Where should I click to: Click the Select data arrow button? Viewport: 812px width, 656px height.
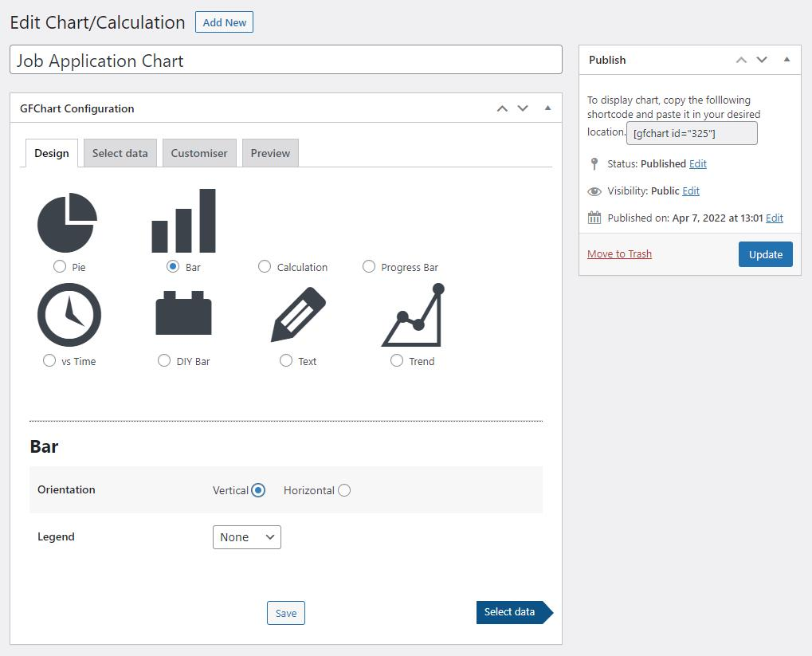[515, 612]
